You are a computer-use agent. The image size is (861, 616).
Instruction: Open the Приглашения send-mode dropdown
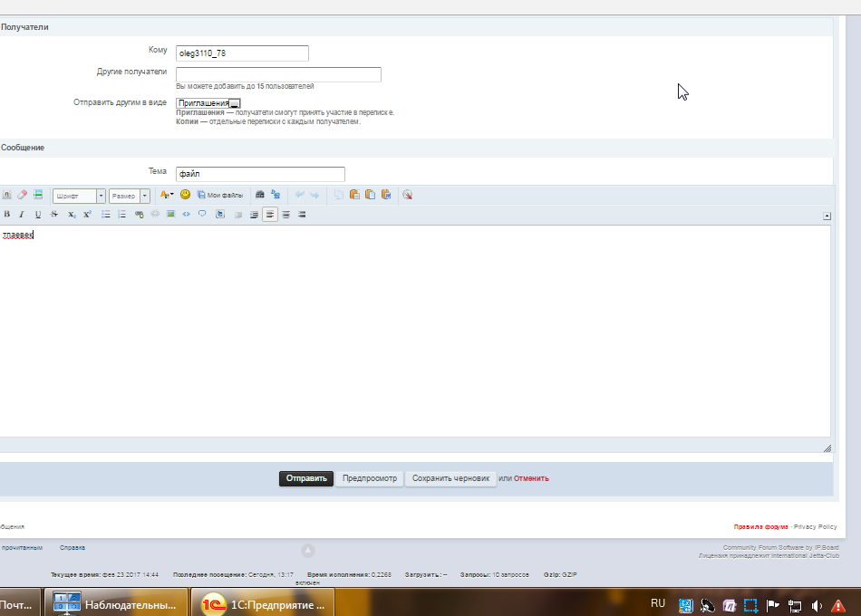coord(208,102)
